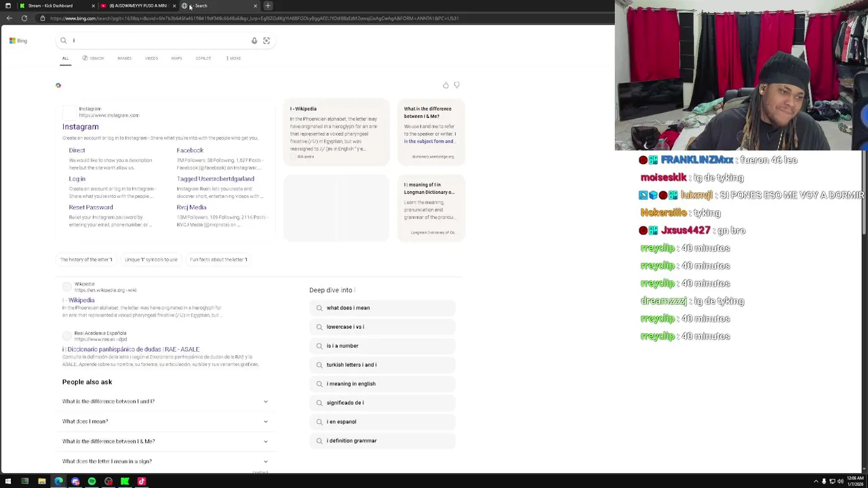Open TikTok app from the taskbar

pos(142,481)
